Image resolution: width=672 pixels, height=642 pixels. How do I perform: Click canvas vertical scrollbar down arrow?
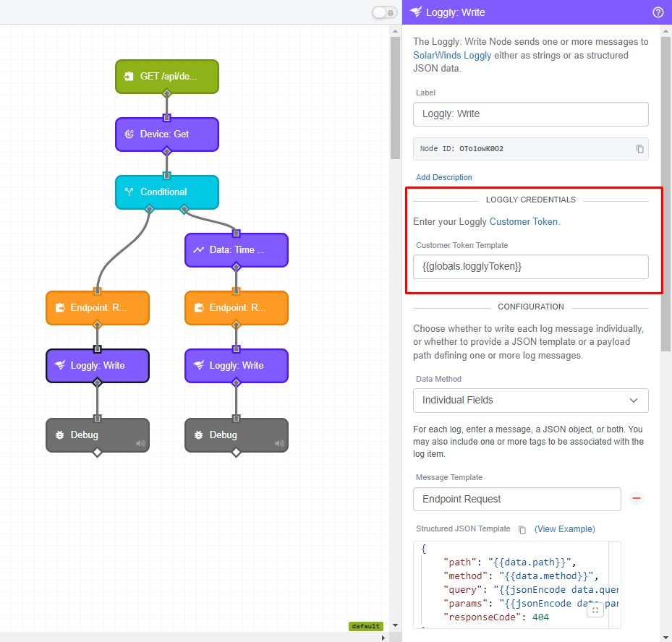[395, 625]
